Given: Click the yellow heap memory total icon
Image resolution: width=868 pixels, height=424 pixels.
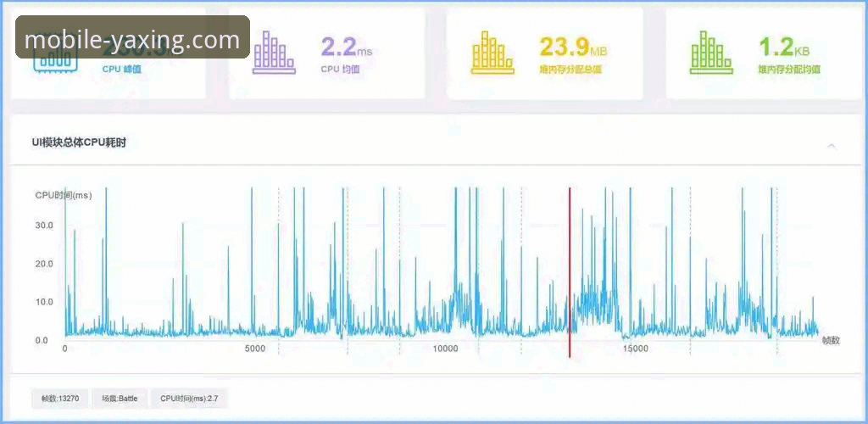Looking at the screenshot, I should pyautogui.click(x=492, y=53).
